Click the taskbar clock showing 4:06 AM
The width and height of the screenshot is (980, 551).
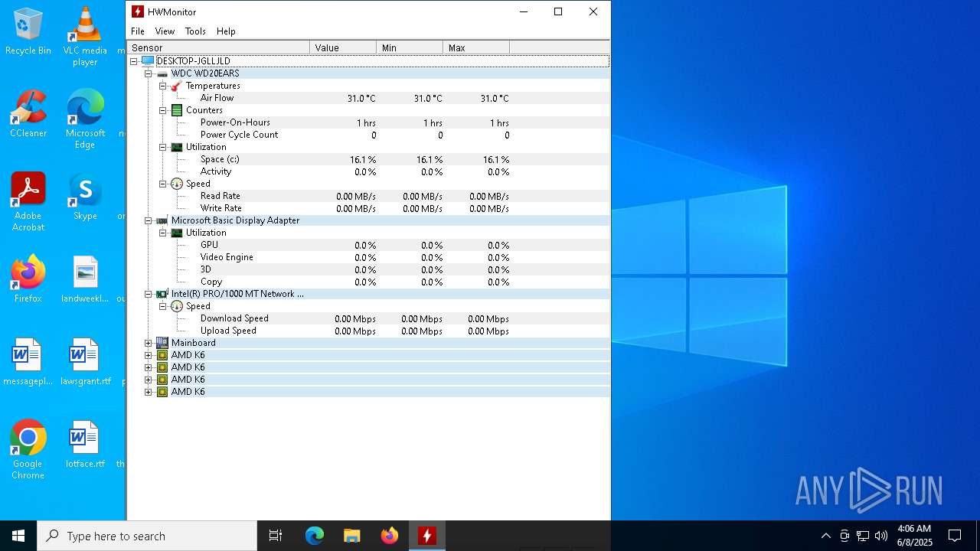[x=914, y=536]
